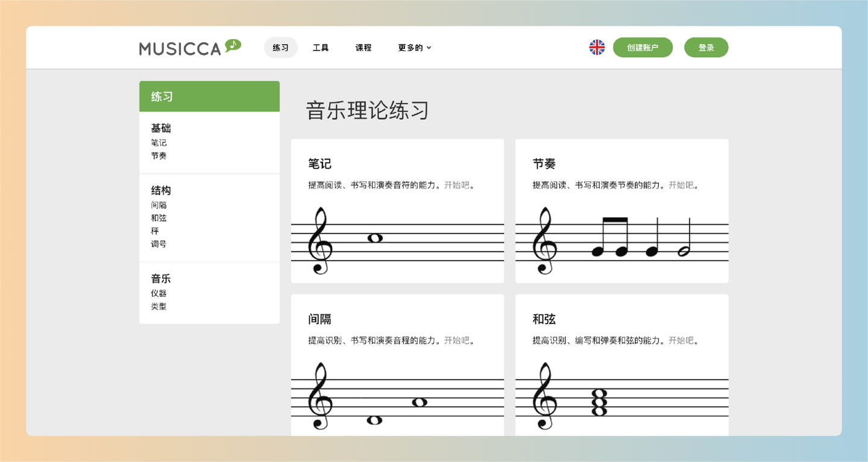Click the UK flag language icon

(x=597, y=47)
